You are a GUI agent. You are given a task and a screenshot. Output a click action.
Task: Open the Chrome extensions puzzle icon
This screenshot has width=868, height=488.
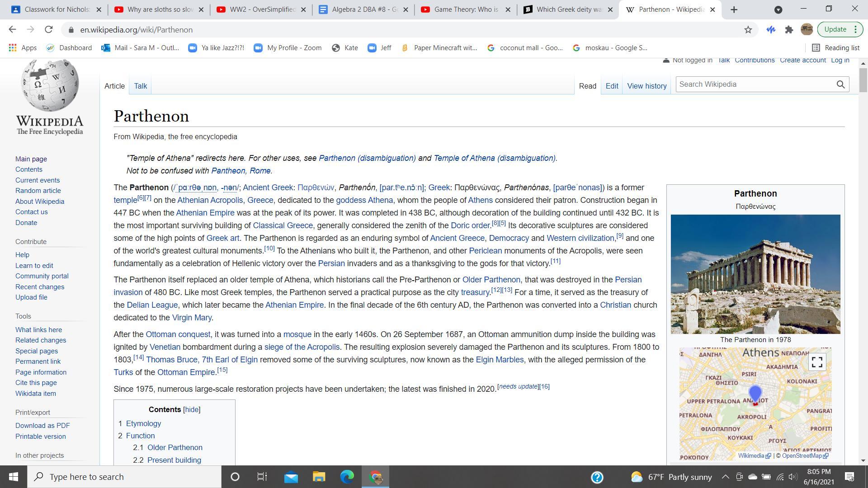[x=789, y=30]
